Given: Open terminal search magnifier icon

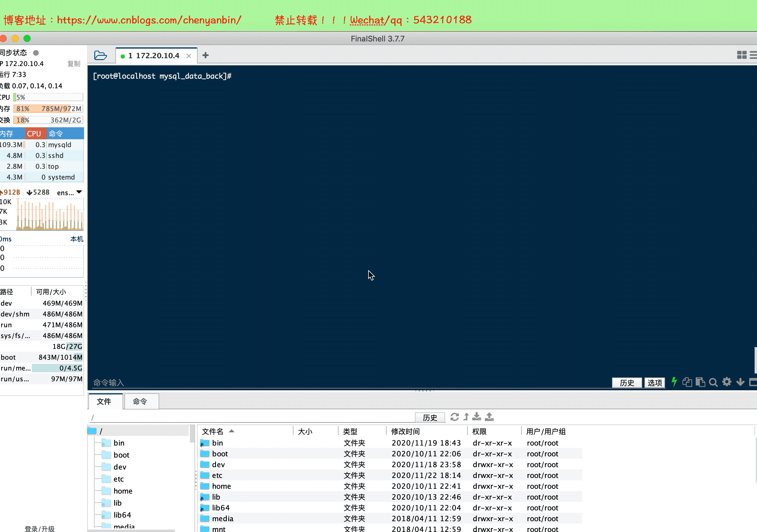Looking at the screenshot, I should coord(713,382).
